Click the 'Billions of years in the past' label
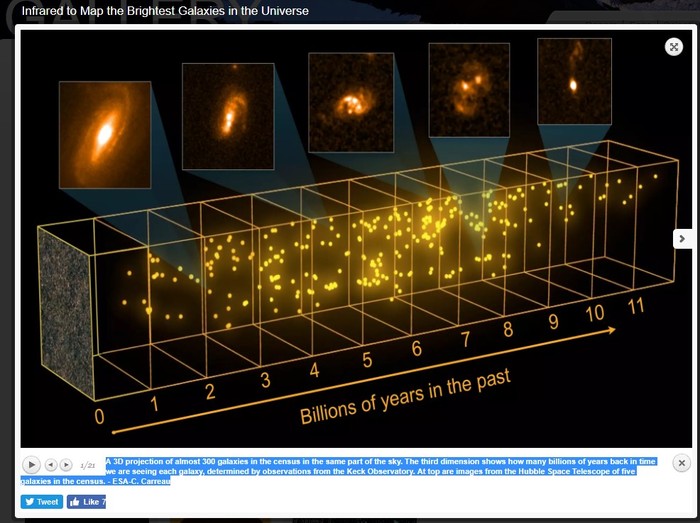700x523 pixels. (x=405, y=397)
